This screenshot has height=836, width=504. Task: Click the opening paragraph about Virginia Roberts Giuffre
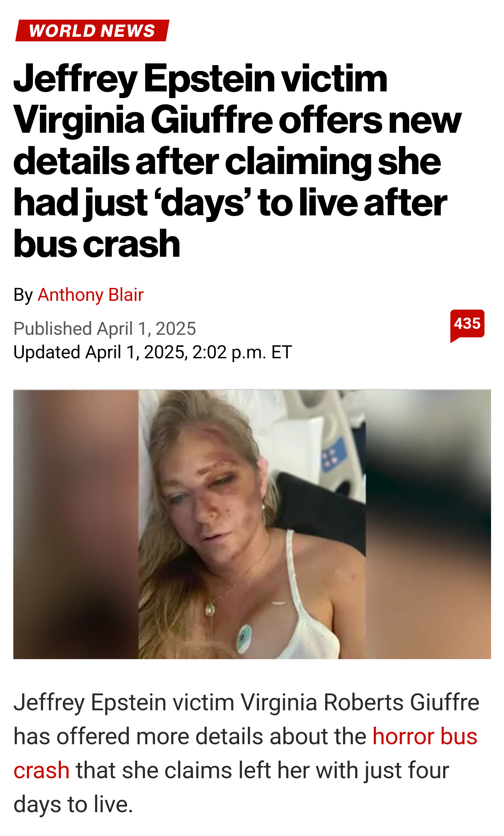pyautogui.click(x=246, y=753)
